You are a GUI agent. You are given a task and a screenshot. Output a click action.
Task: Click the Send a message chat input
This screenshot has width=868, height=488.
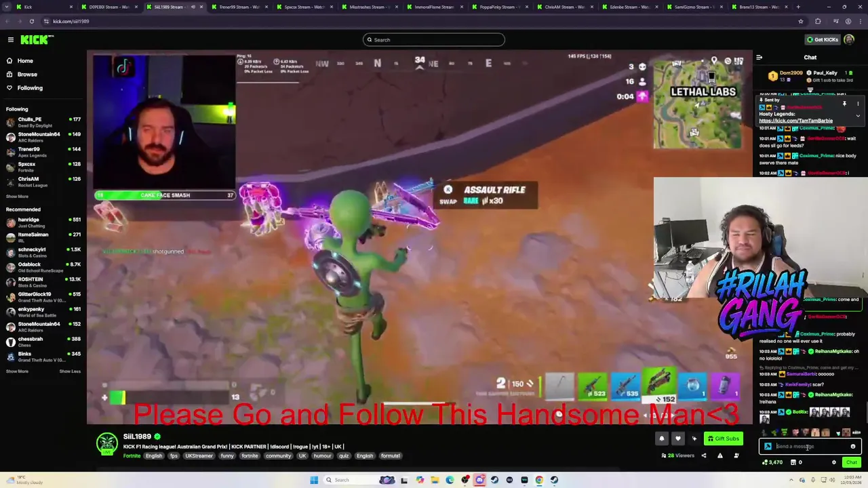coord(810,447)
